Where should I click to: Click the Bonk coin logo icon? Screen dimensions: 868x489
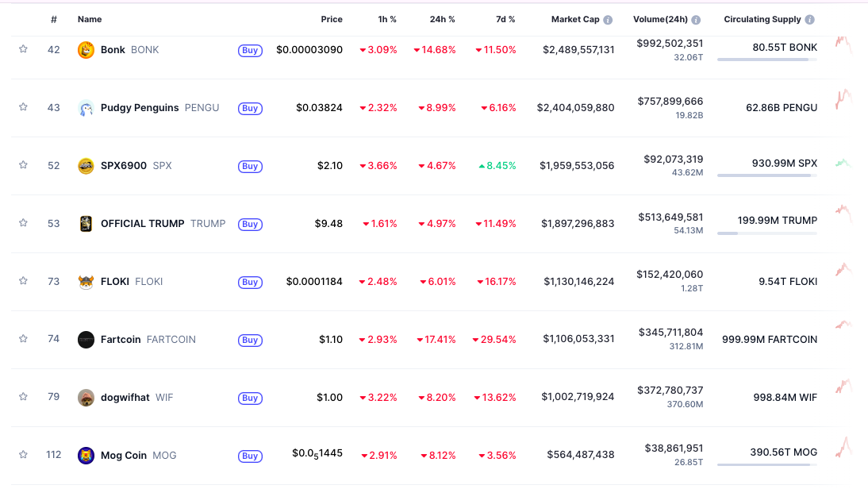[x=86, y=50]
